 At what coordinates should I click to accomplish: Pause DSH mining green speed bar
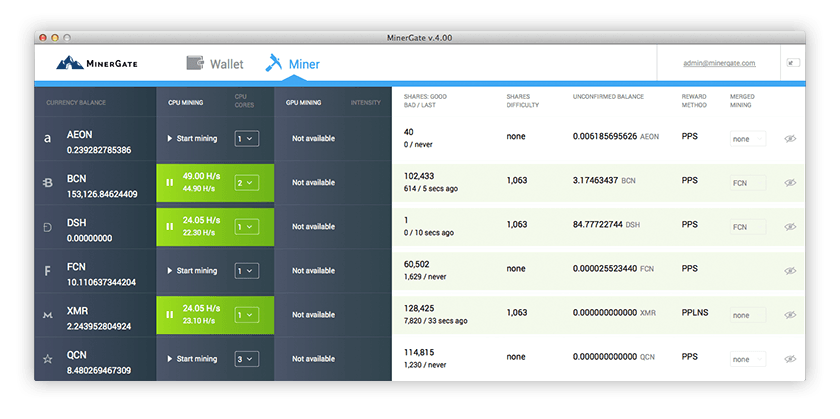(169, 227)
